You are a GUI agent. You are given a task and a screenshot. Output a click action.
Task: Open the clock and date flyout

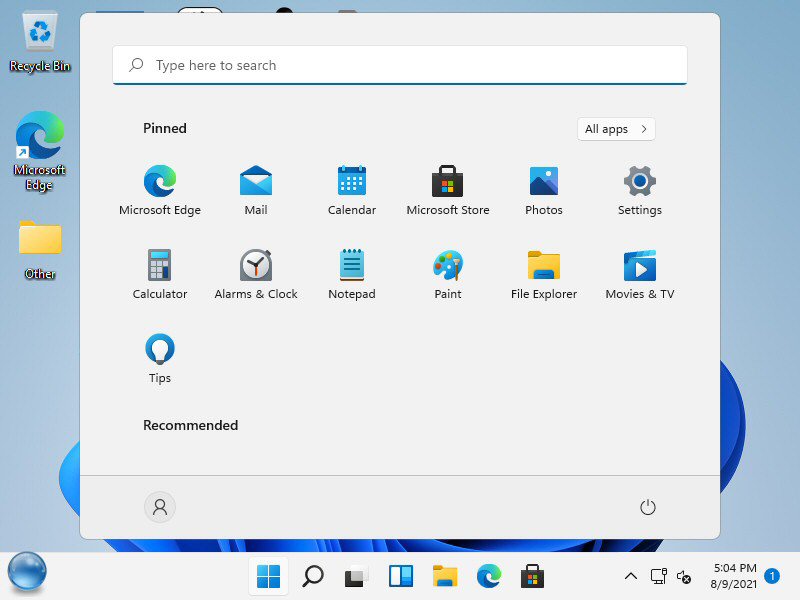(734, 576)
